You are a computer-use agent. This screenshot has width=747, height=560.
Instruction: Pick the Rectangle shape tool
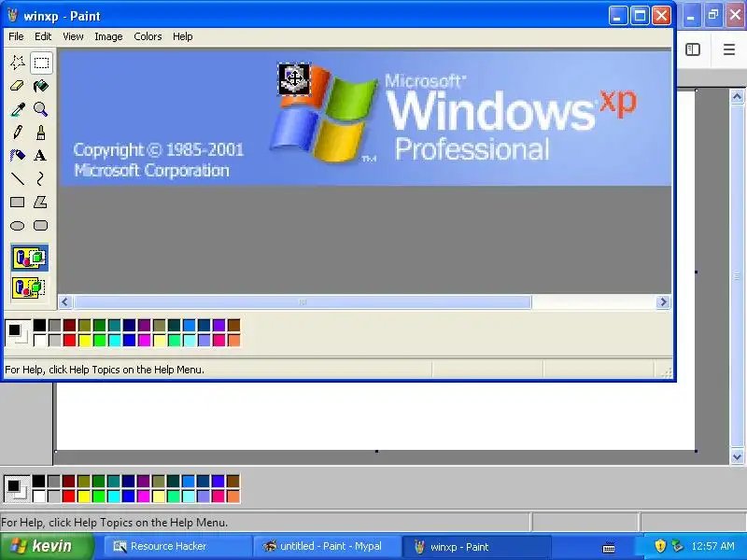(18, 202)
